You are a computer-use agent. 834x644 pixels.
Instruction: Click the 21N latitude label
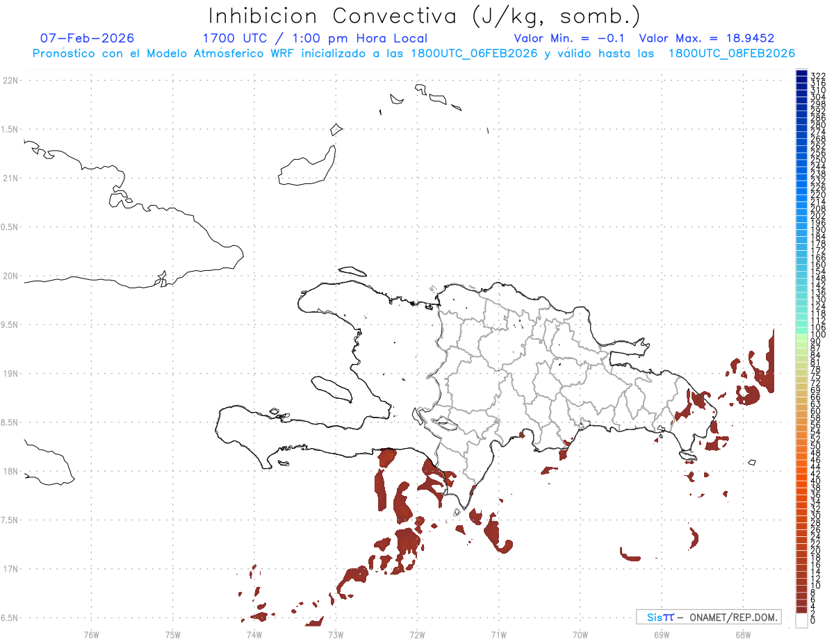[10, 178]
